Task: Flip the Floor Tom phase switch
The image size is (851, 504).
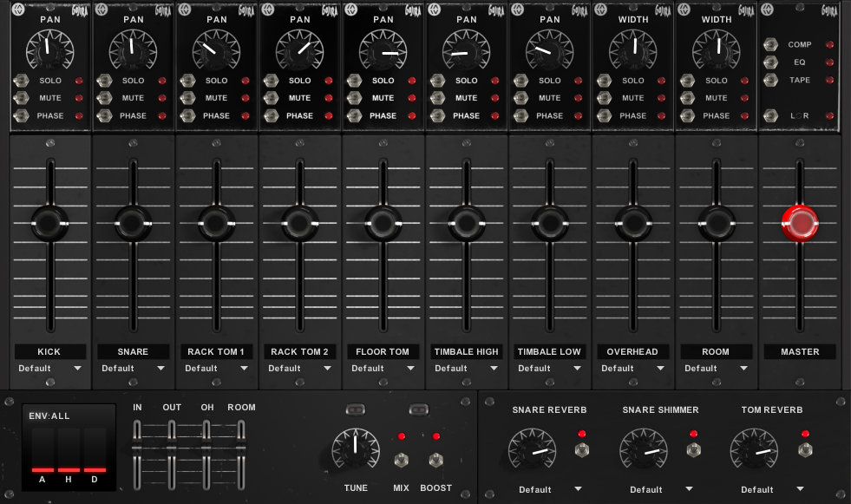Action: (353, 115)
